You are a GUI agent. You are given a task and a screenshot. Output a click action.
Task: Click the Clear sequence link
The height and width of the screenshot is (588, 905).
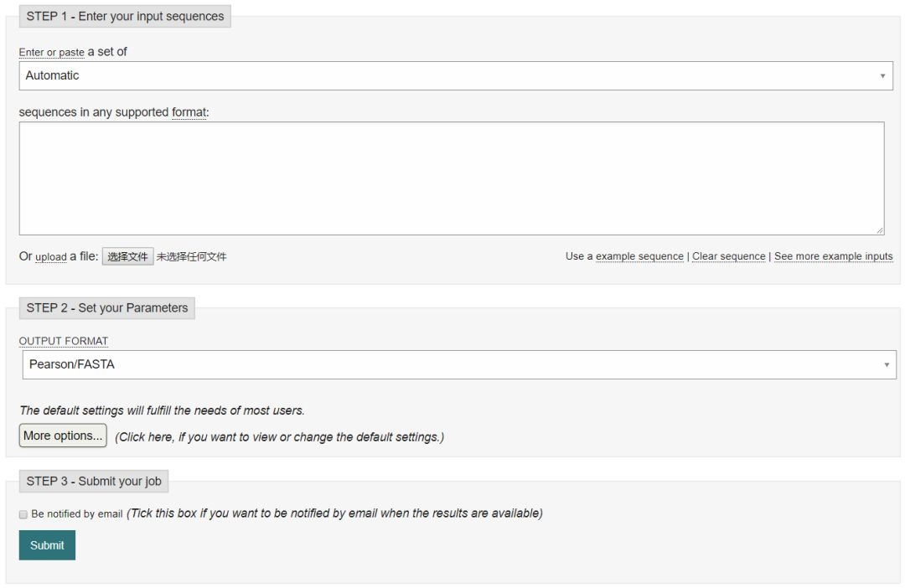pos(728,256)
